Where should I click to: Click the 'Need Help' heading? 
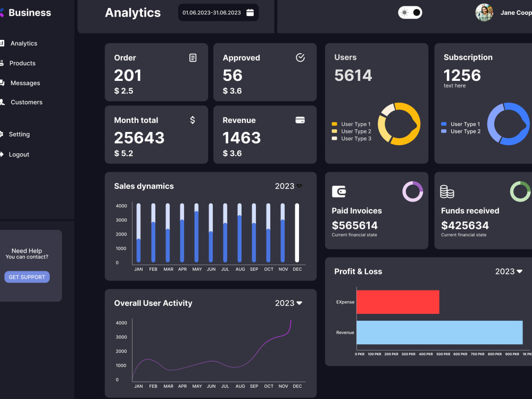pyautogui.click(x=27, y=251)
